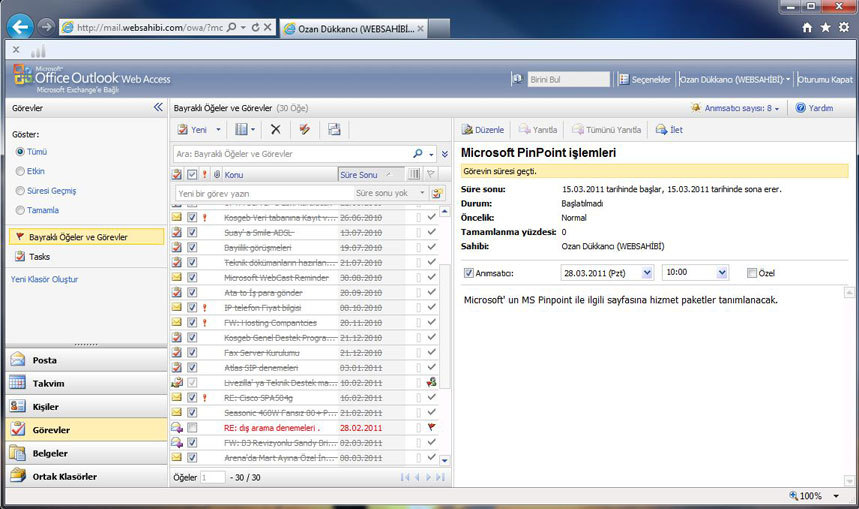Sort by the attachment paperclip column
The width and height of the screenshot is (859, 509).
click(217, 174)
